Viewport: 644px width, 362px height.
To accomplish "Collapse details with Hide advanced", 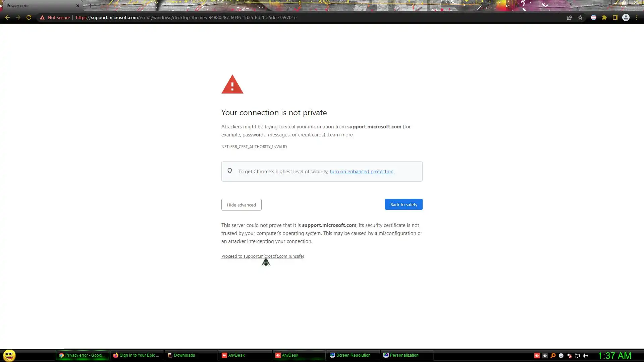I will tap(241, 205).
